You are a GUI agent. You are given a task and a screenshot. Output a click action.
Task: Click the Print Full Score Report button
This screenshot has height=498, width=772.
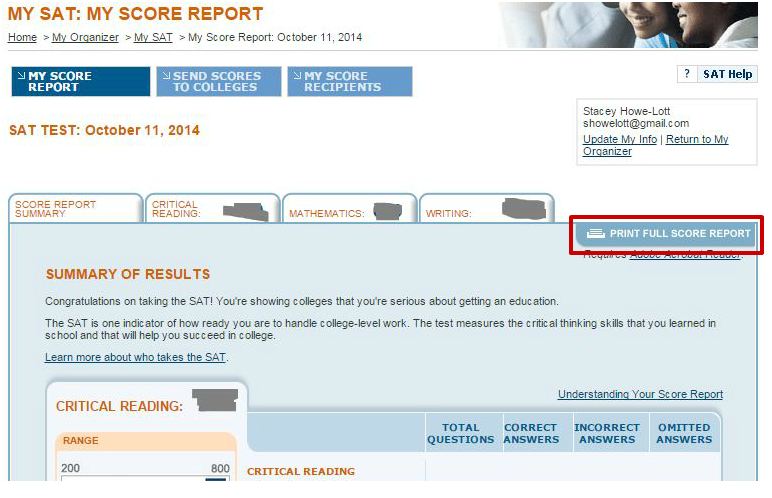(x=667, y=234)
